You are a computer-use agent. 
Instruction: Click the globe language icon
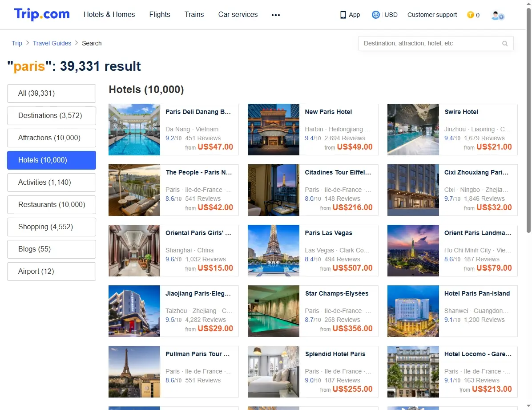(375, 15)
